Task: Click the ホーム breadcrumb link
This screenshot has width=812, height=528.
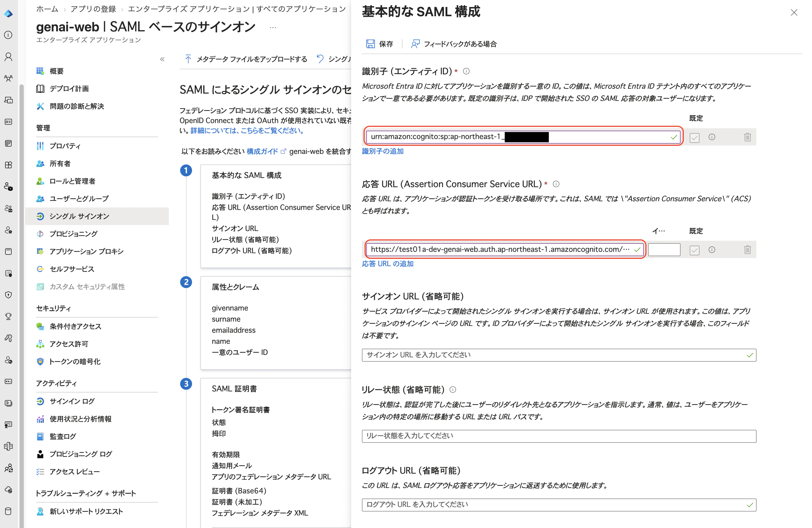Action: (47, 9)
